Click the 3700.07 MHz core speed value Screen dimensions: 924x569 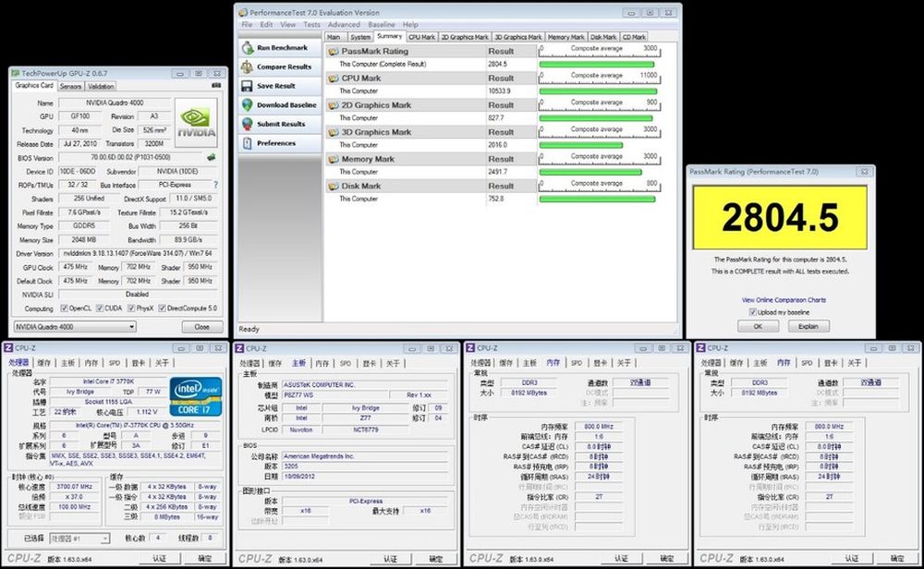click(74, 487)
